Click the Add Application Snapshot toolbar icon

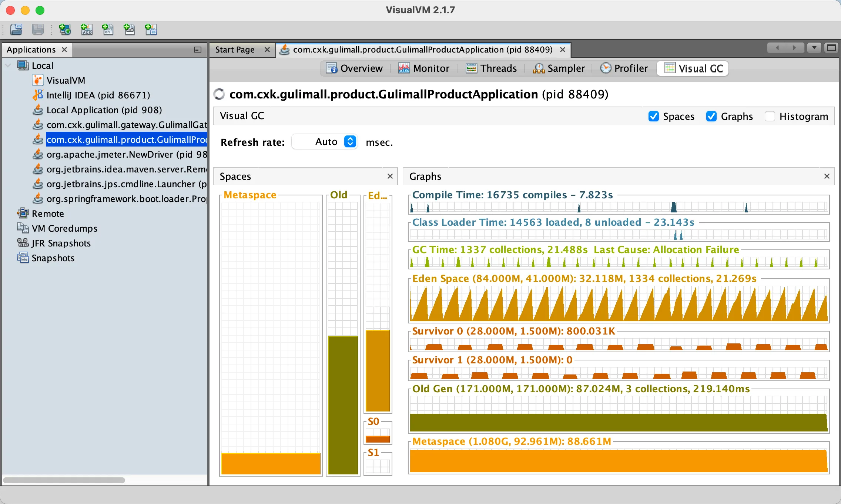coord(151,29)
